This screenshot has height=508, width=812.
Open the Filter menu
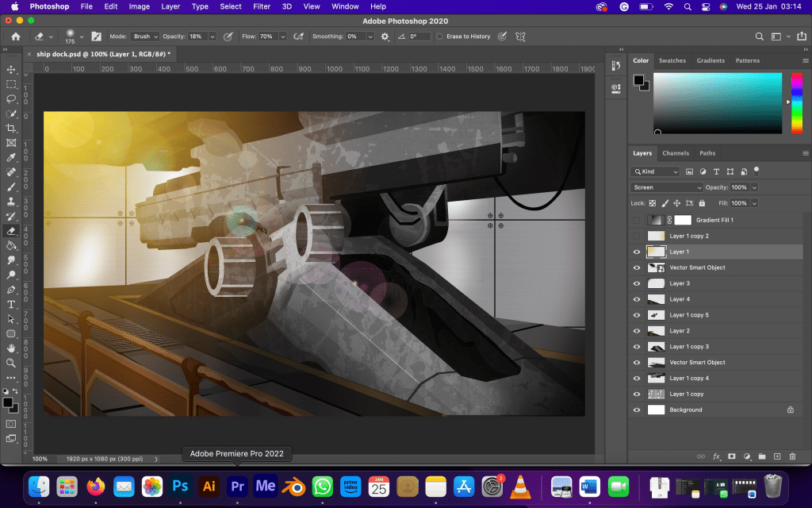coord(262,6)
